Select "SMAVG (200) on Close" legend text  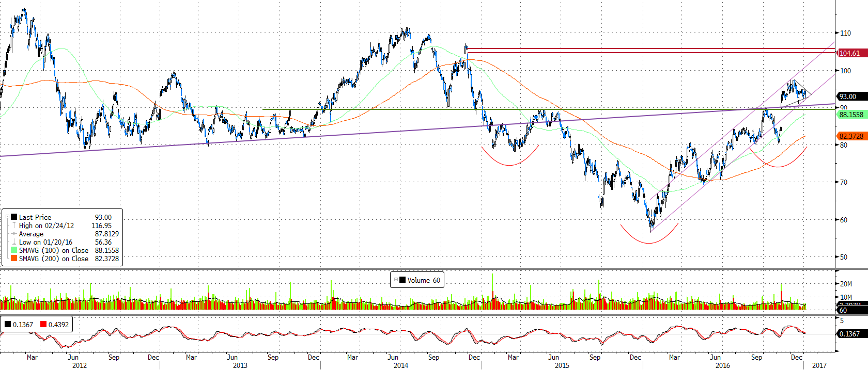point(54,259)
